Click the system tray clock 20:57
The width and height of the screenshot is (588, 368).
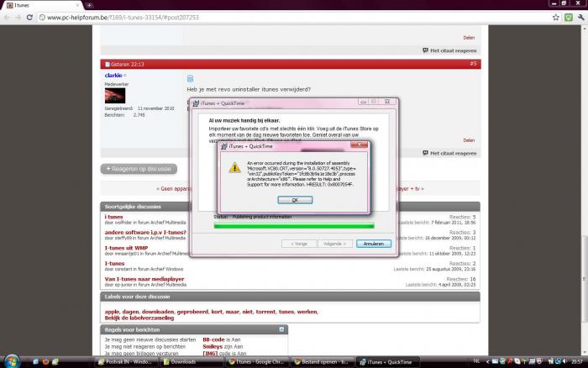point(577,361)
